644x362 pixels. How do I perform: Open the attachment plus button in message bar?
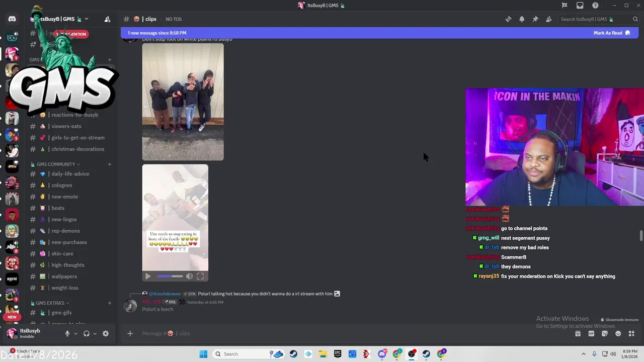[130, 333]
